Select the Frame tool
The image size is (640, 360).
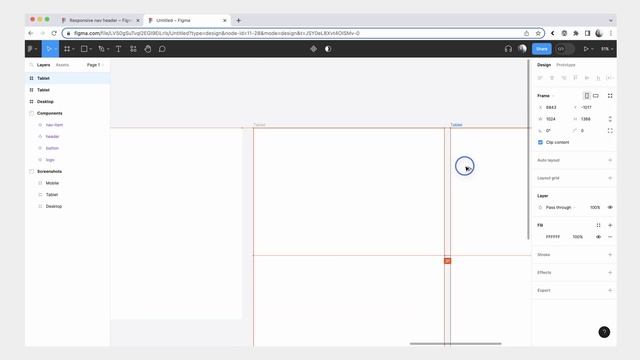coord(67,49)
